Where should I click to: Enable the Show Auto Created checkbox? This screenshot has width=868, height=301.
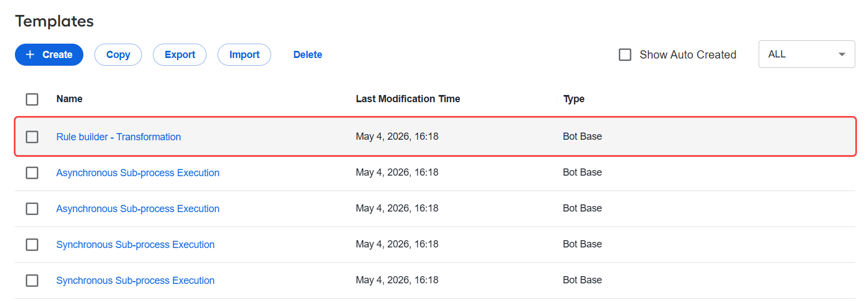[x=625, y=55]
